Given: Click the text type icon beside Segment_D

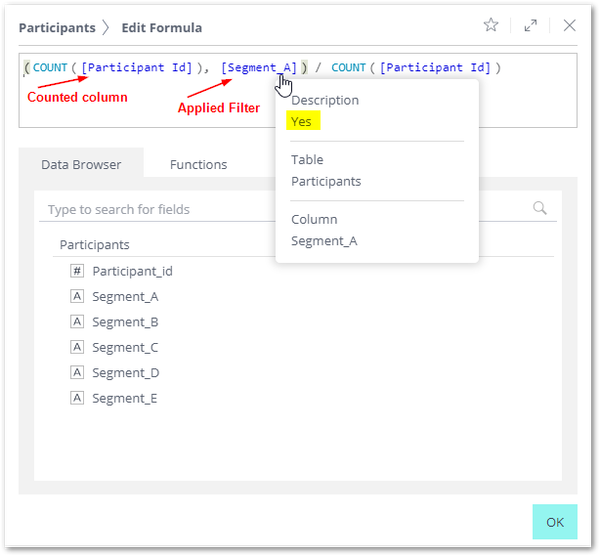Looking at the screenshot, I should pos(77,372).
